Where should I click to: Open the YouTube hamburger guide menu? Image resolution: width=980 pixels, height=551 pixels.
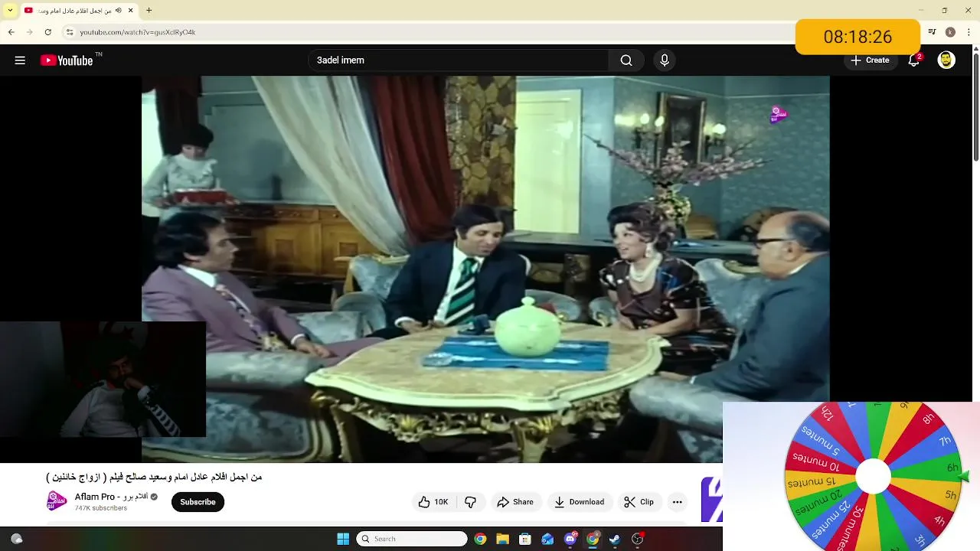[x=20, y=60]
